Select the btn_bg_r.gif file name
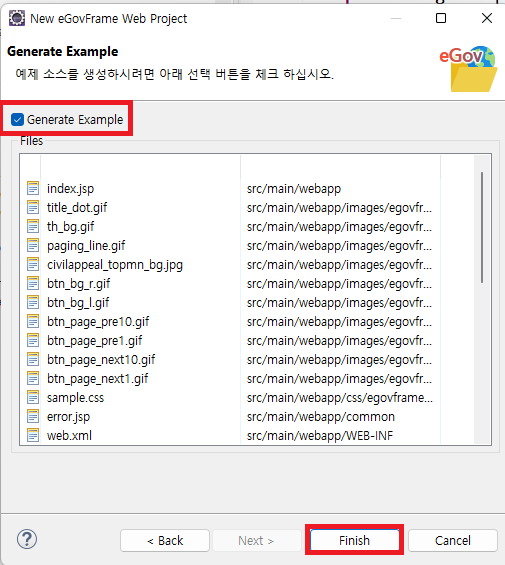The height and width of the screenshot is (565, 505). click(x=78, y=284)
